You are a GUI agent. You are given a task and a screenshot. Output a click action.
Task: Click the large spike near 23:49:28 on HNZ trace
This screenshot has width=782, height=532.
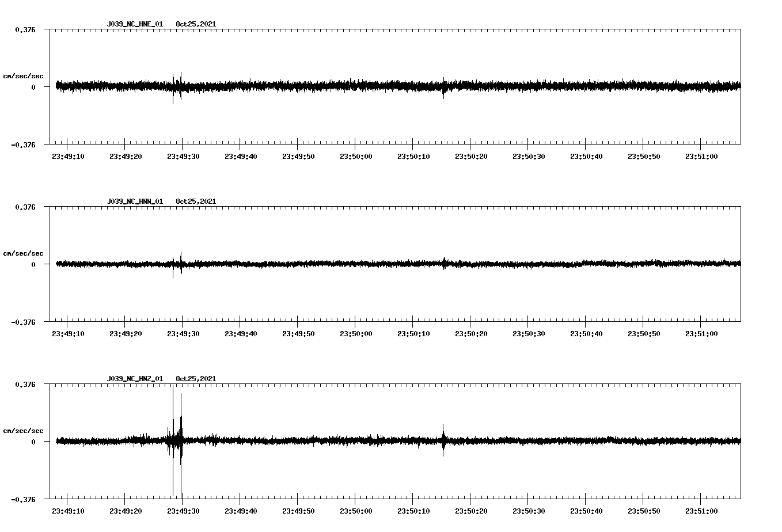click(173, 440)
